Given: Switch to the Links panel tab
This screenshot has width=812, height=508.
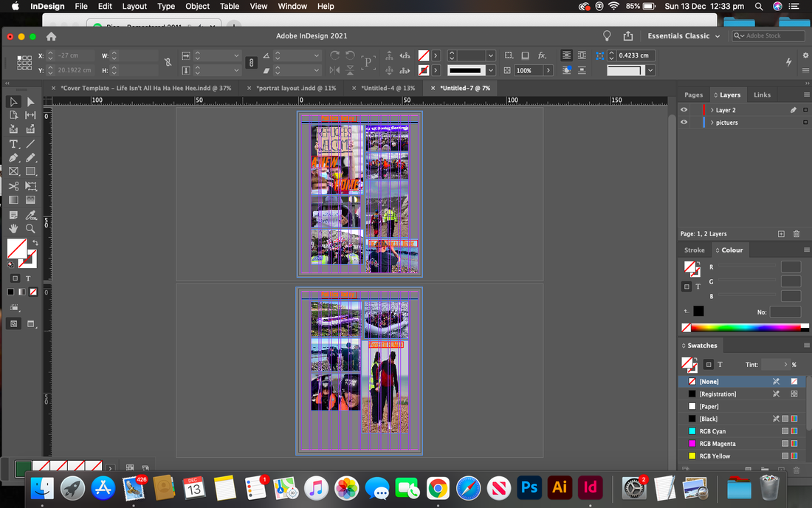Looking at the screenshot, I should click(762, 95).
